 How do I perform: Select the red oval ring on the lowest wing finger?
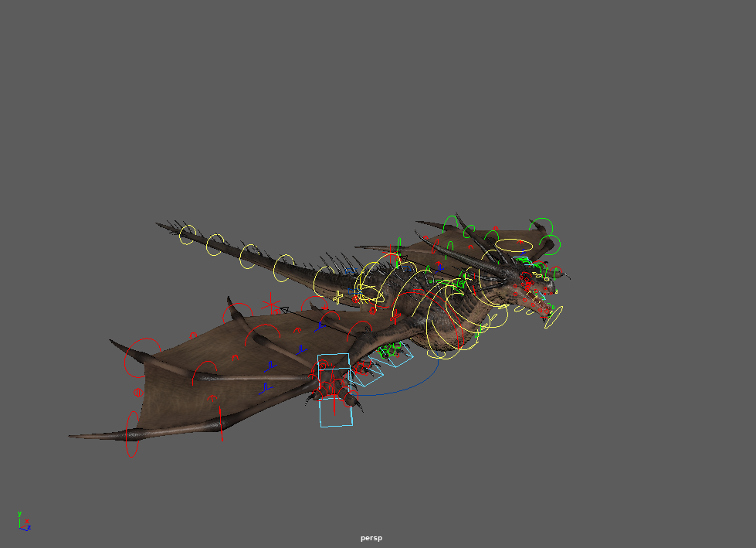point(132,433)
